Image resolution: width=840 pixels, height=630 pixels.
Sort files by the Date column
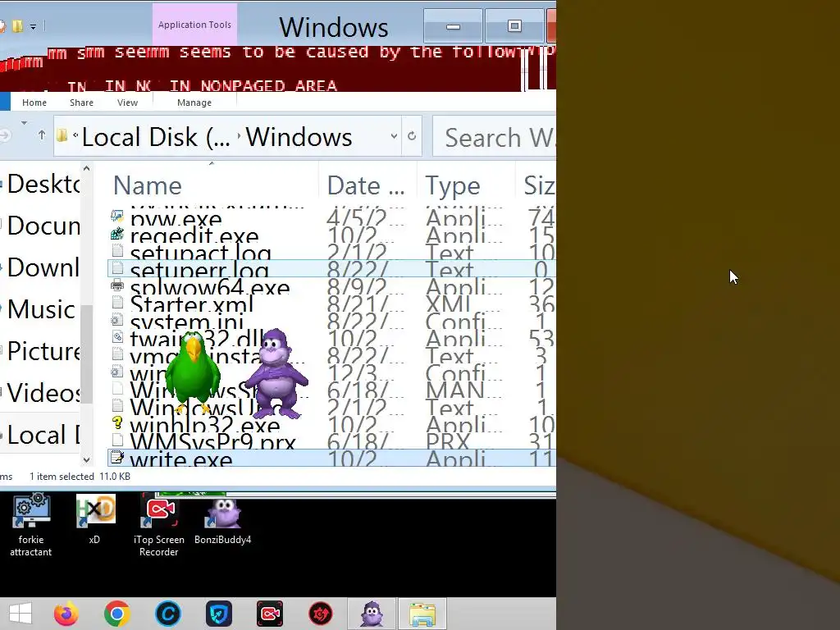point(367,185)
